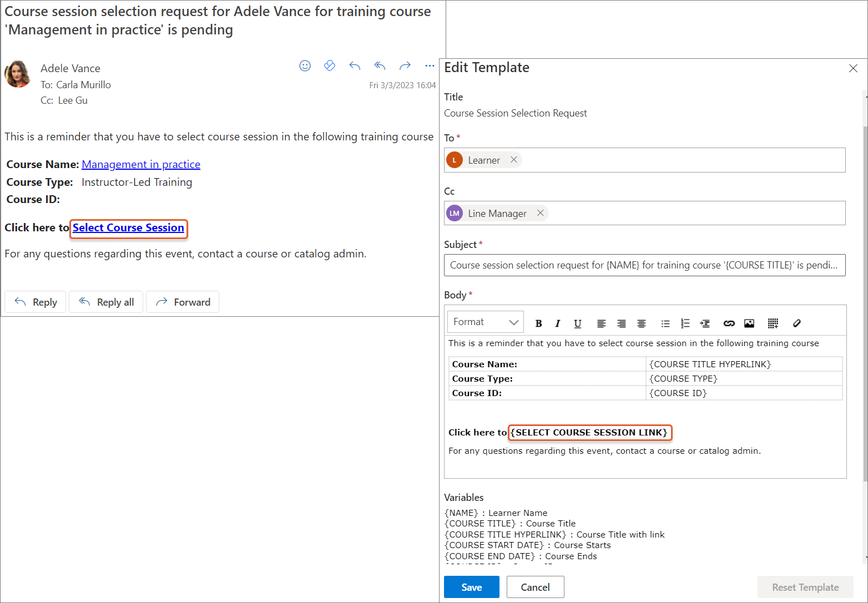Viewport: 868px width, 603px height.
Task: Remove Line Manager from the Cc field
Action: (540, 213)
